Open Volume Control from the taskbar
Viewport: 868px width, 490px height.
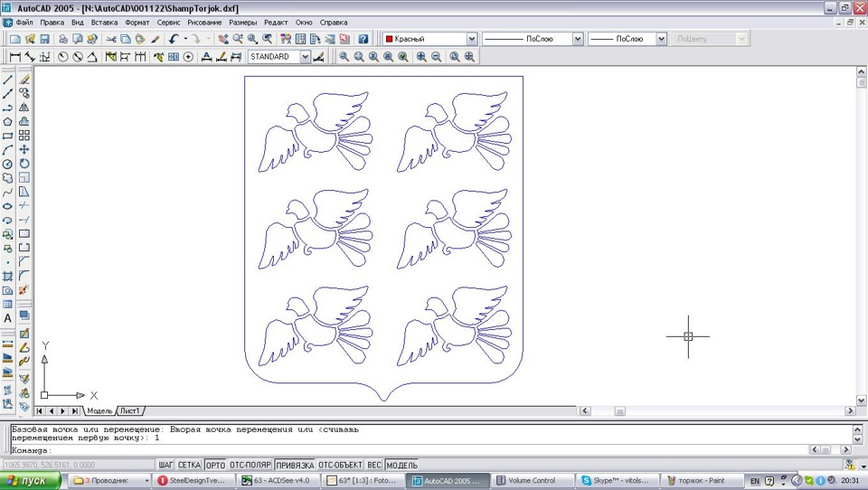[x=532, y=480]
